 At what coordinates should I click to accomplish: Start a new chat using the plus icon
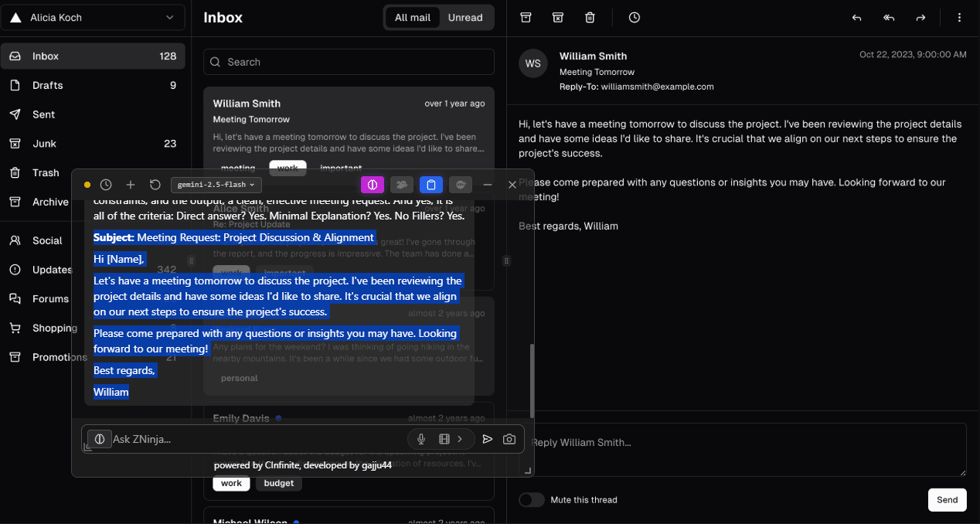coord(131,184)
